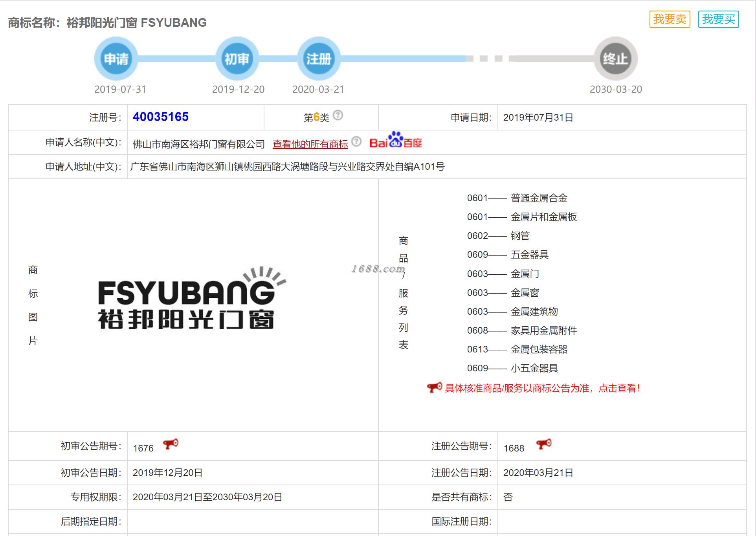The width and height of the screenshot is (756, 536).
Task: Click the grey 终止 timeline circle
Action: coord(615,59)
